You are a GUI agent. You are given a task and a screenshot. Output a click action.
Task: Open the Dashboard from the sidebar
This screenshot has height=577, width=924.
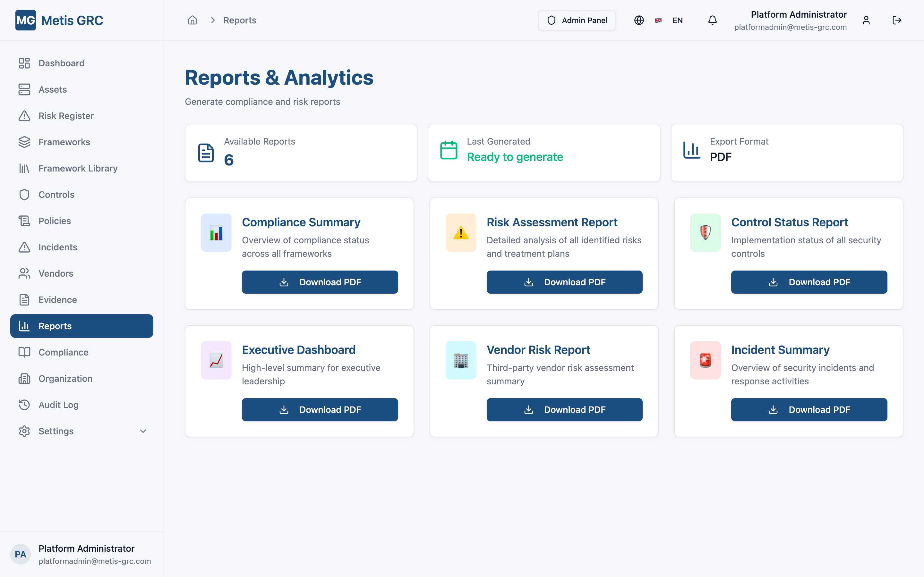(24, 63)
